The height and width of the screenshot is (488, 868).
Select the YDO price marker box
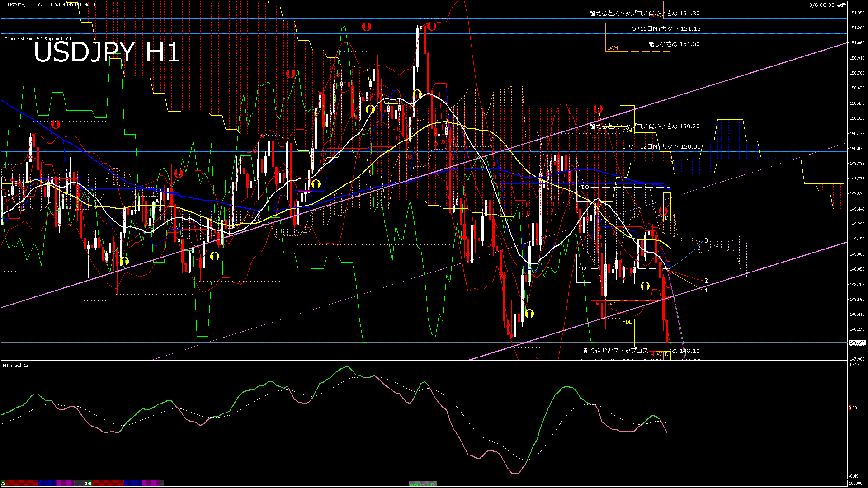pos(584,187)
